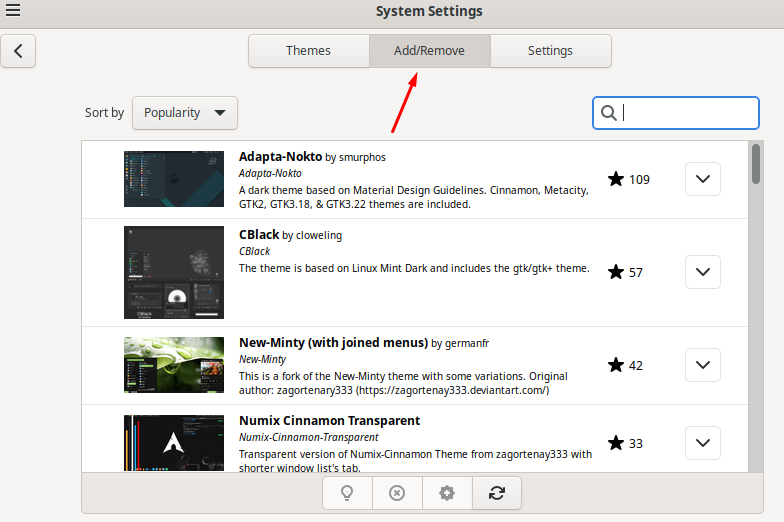Expand the Adapta-Nokto options chevron

702,179
